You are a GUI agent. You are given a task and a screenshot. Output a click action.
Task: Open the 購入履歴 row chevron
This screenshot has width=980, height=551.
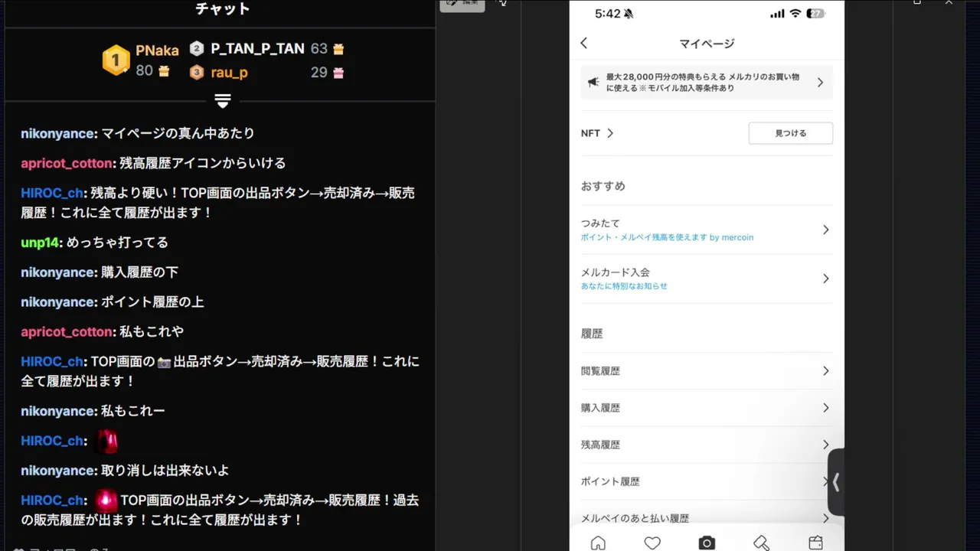click(x=825, y=408)
